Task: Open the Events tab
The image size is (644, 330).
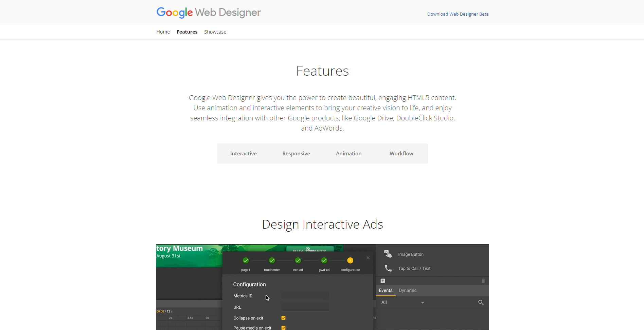Action: pos(386,290)
